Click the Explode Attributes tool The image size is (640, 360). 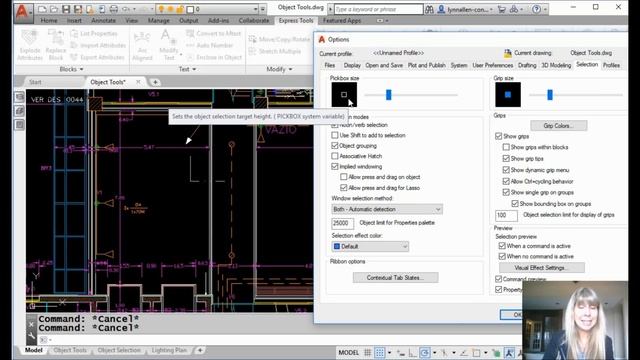pyautogui.click(x=29, y=45)
